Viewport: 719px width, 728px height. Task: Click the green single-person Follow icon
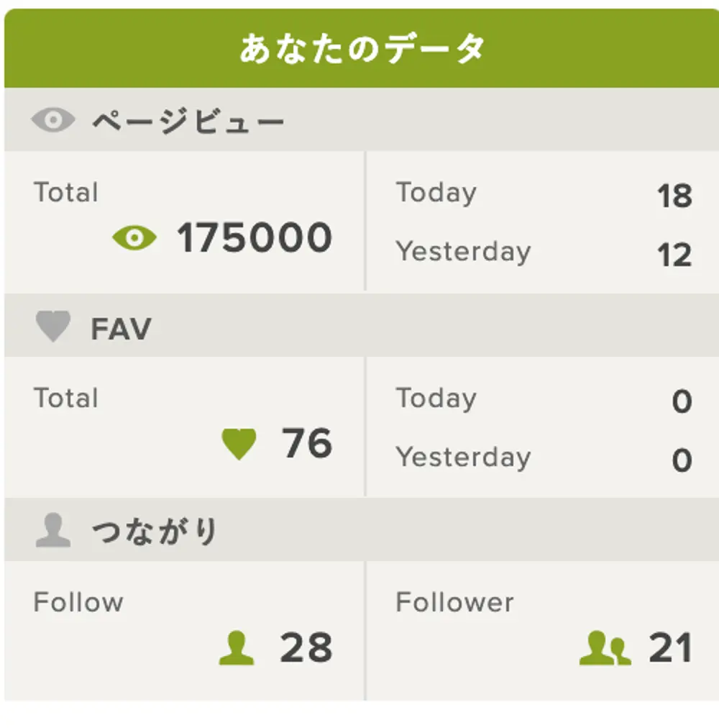(x=237, y=648)
